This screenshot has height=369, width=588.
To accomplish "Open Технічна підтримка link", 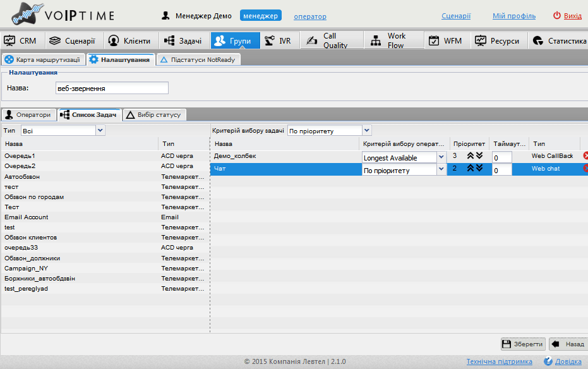I will coord(499,361).
